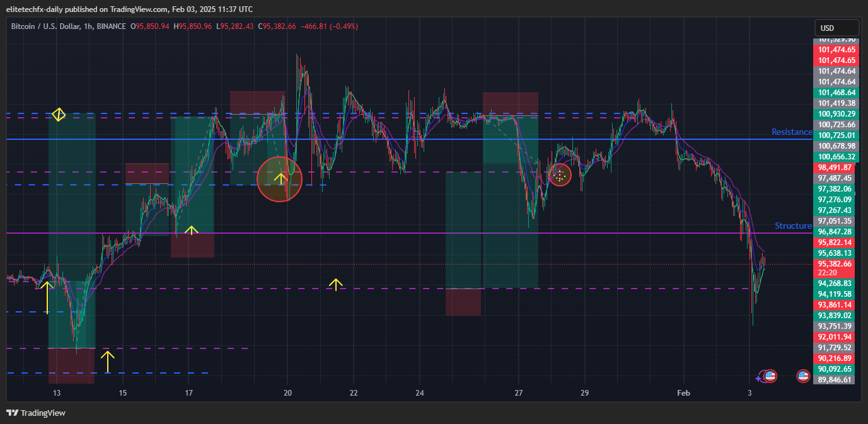Click the elitetechfx-daily published header text
The height and width of the screenshot is (424, 868).
[x=129, y=9]
